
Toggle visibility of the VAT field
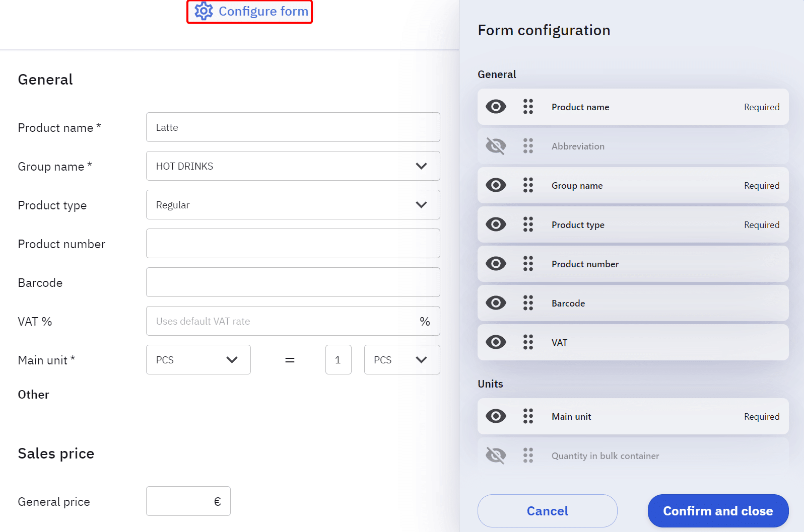pos(496,342)
